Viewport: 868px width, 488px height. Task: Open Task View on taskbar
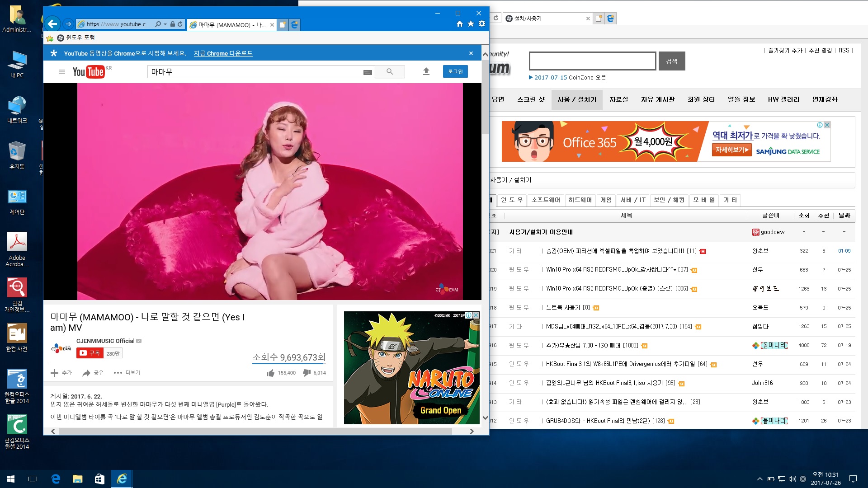[33, 479]
